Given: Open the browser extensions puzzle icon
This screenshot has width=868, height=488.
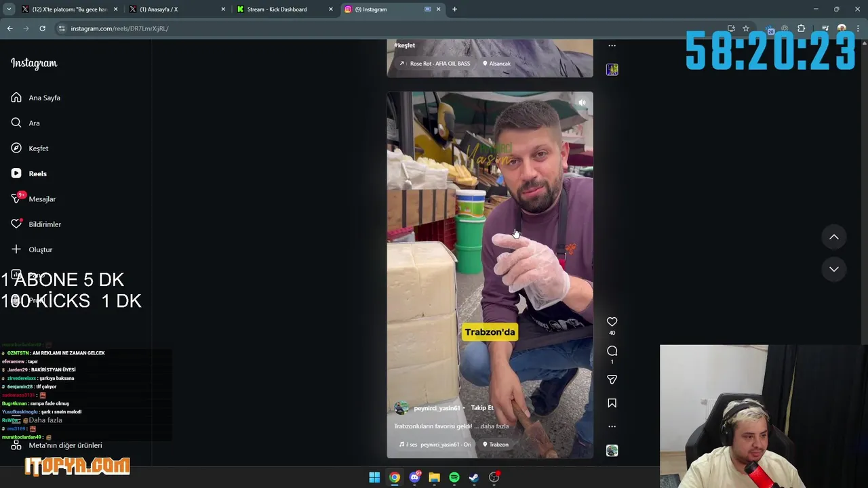Looking at the screenshot, I should [801, 28].
